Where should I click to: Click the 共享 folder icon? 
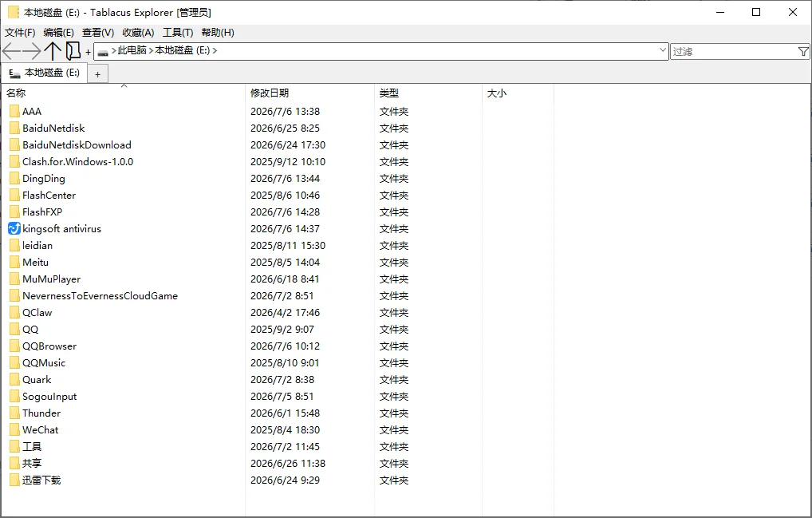[14, 463]
